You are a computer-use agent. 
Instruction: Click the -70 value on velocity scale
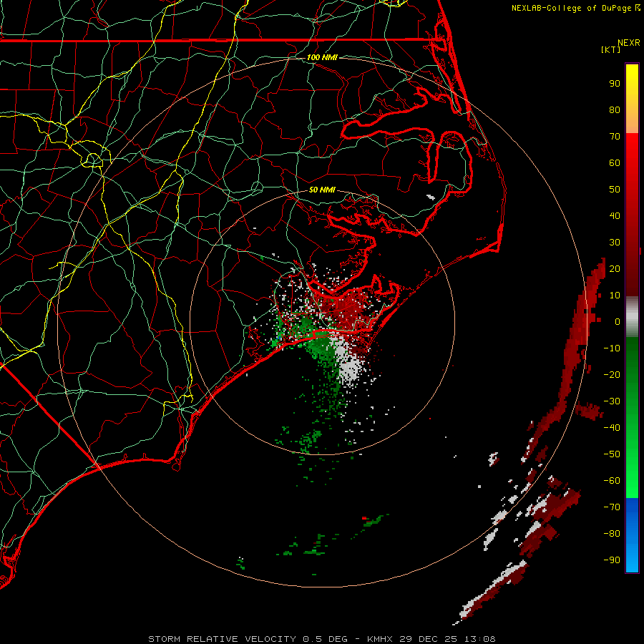point(612,507)
